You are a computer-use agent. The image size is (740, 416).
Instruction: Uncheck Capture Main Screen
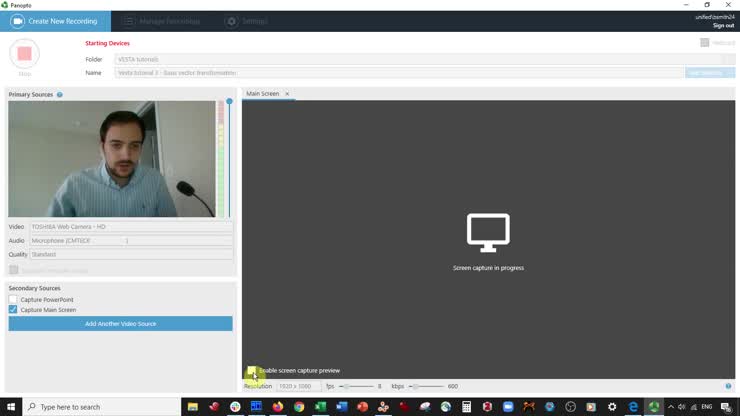coord(13,310)
